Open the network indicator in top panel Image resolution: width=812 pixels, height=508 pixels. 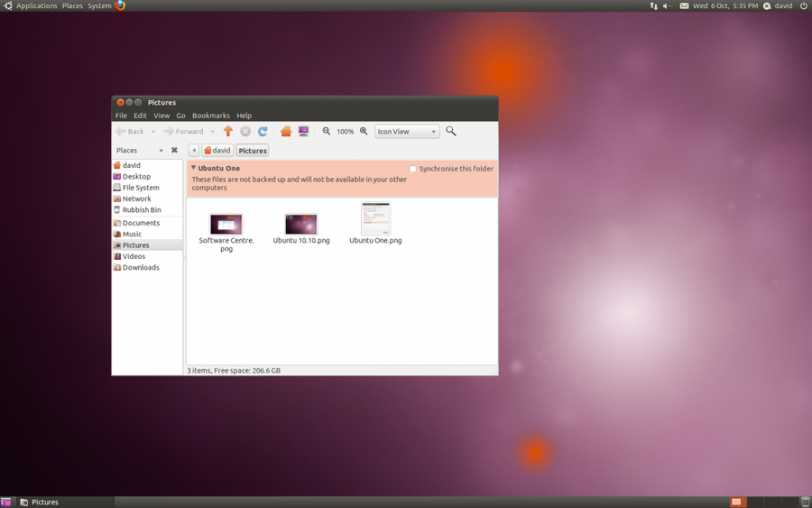coord(653,5)
